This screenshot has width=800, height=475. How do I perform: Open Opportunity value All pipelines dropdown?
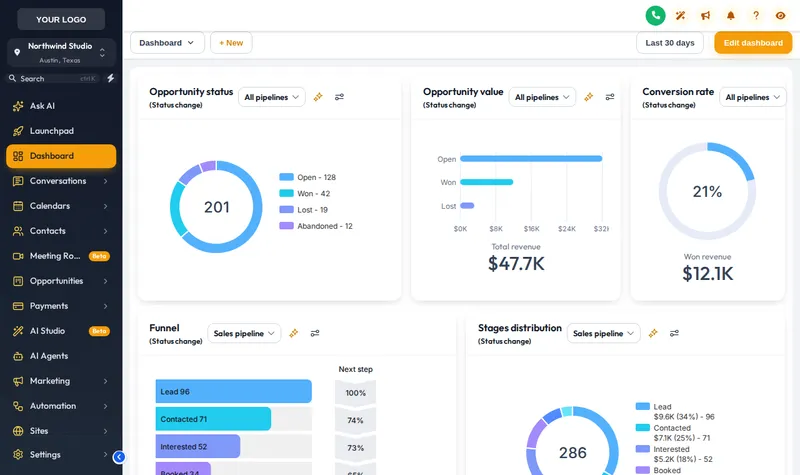pyautogui.click(x=542, y=97)
